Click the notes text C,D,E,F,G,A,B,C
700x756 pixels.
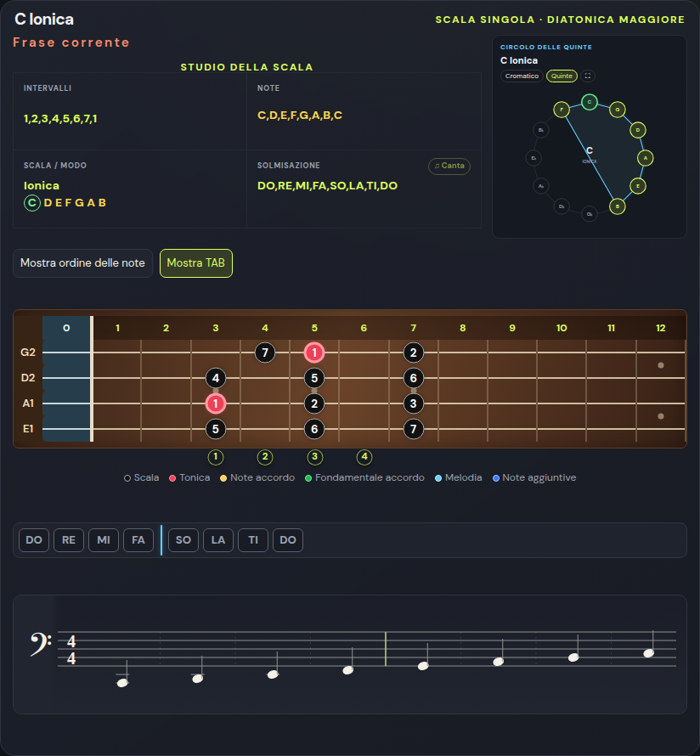click(300, 116)
